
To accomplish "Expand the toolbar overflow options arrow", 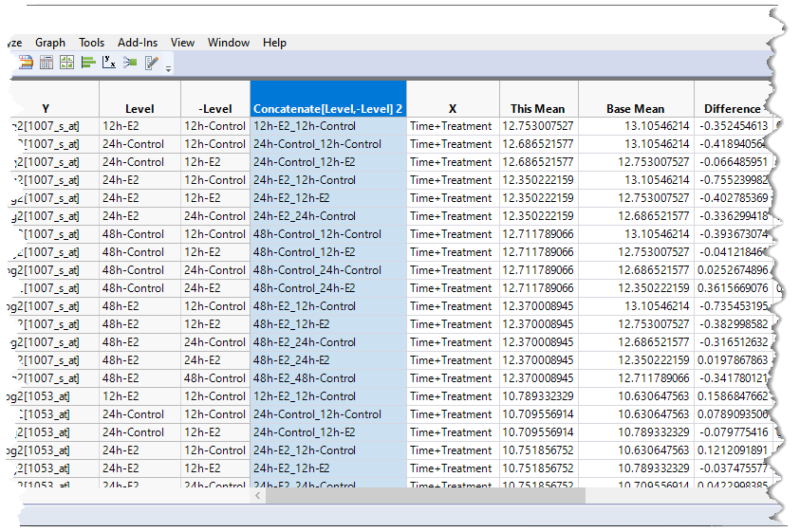I will (168, 68).
